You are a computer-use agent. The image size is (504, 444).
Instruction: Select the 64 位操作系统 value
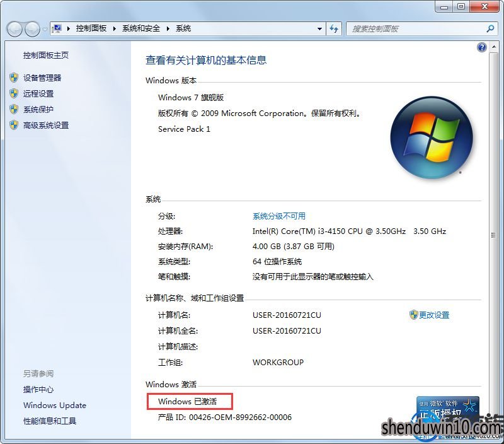pyautogui.click(x=277, y=261)
